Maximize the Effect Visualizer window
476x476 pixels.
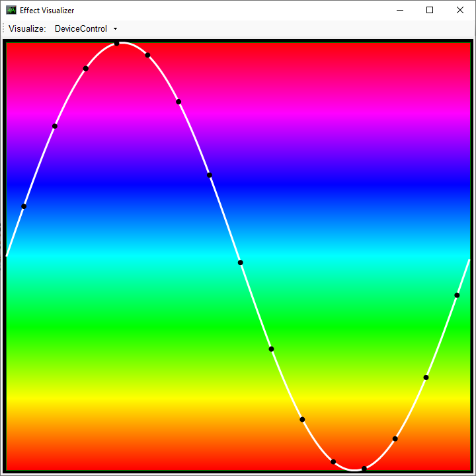pos(430,10)
